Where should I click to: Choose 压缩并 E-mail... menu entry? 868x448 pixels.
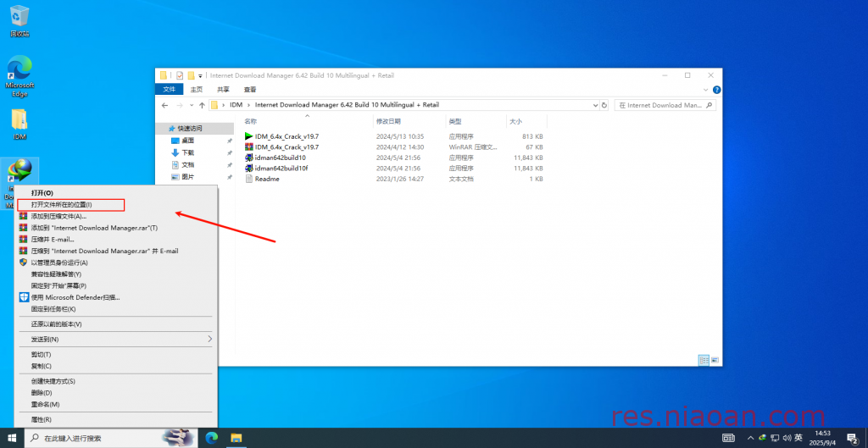click(115, 240)
